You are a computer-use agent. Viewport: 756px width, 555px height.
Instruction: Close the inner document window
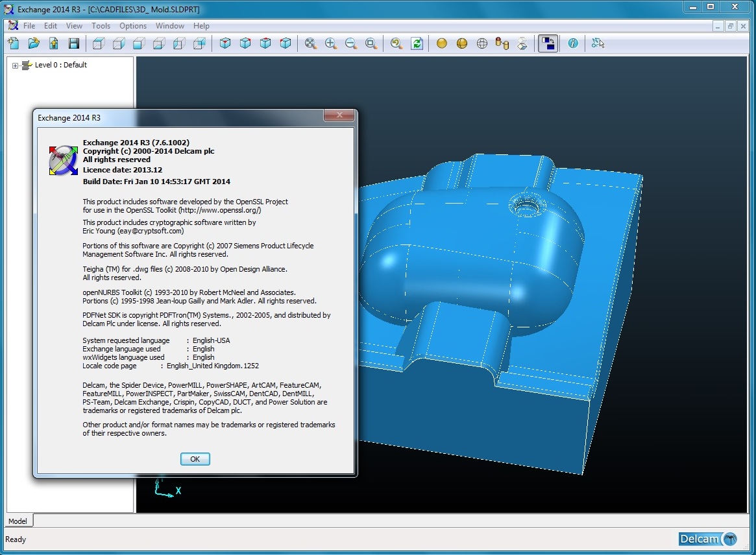click(x=743, y=26)
